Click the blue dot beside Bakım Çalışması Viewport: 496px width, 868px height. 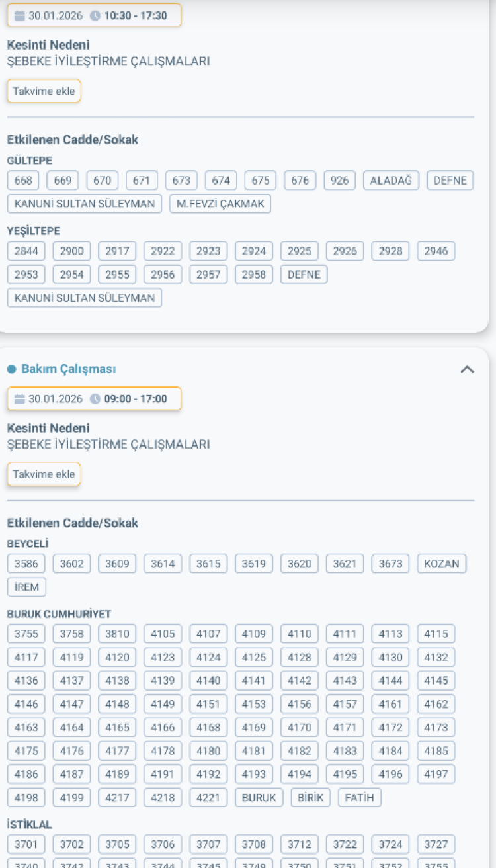click(11, 369)
